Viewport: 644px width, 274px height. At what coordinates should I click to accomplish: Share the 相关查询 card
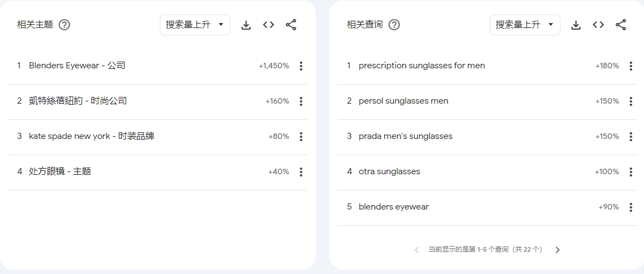[621, 25]
